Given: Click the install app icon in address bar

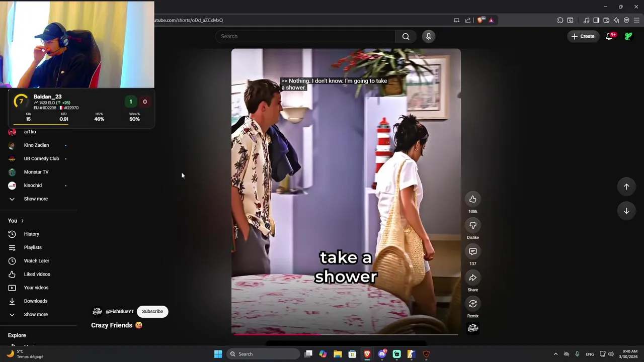Looking at the screenshot, I should point(456,20).
